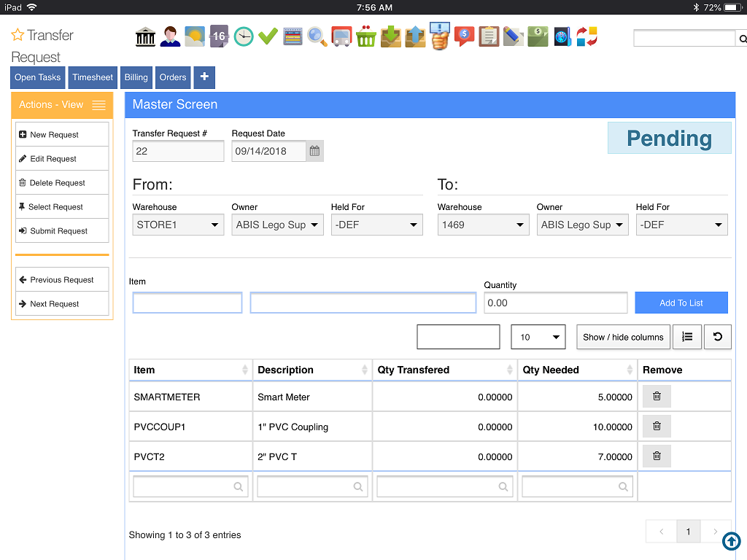This screenshot has height=560, width=747.
Task: Change the page size dropdown showing 10
Action: (538, 337)
